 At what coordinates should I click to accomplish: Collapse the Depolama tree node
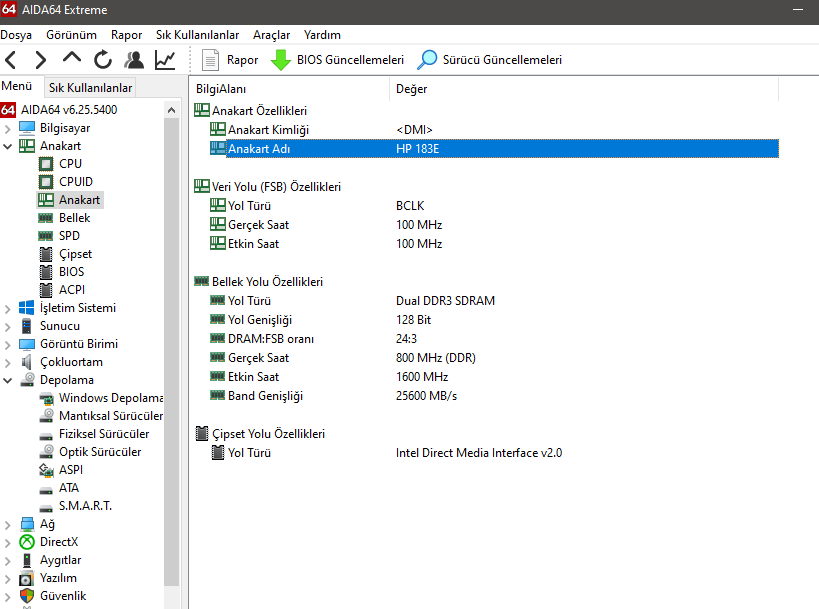(x=7, y=380)
